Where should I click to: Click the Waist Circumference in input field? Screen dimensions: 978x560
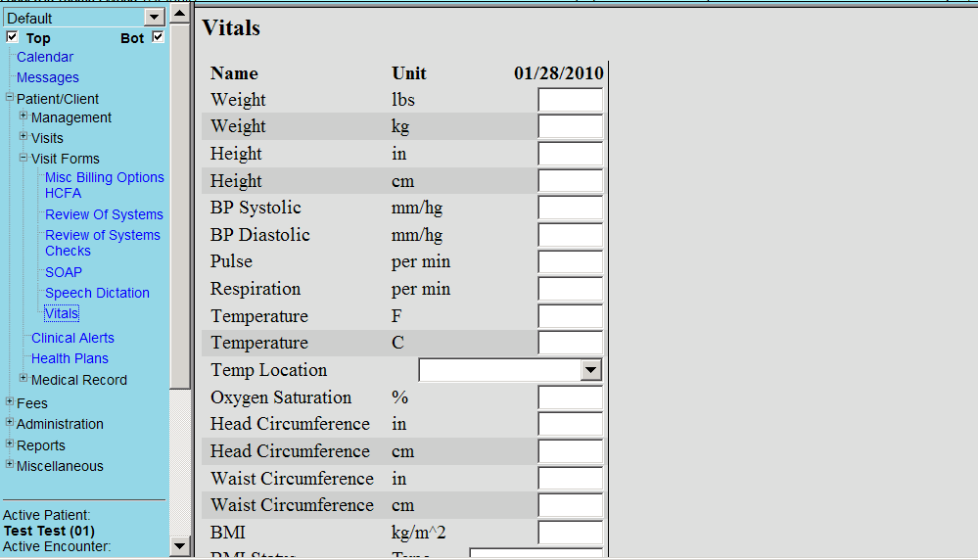(570, 479)
